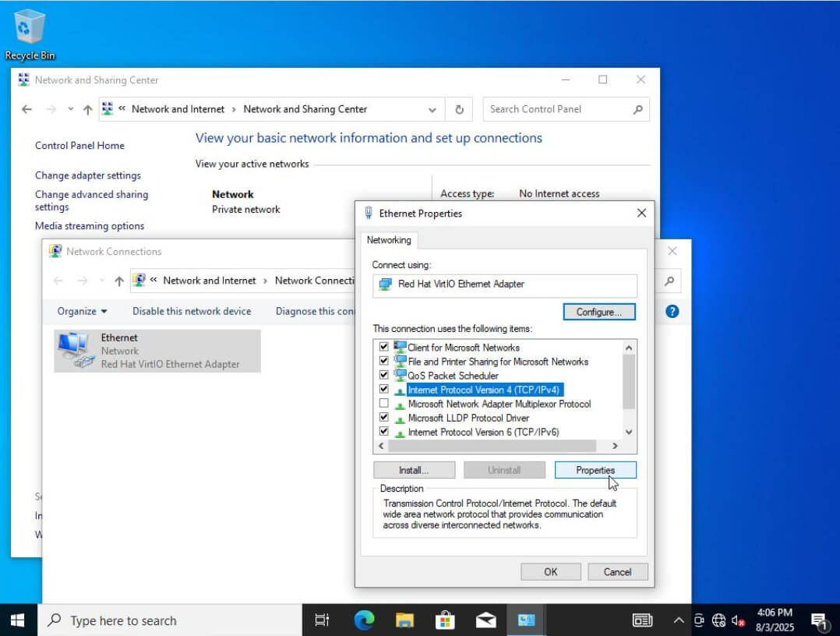Click scroll down arrow in items list
840x636 pixels.
[x=629, y=432]
